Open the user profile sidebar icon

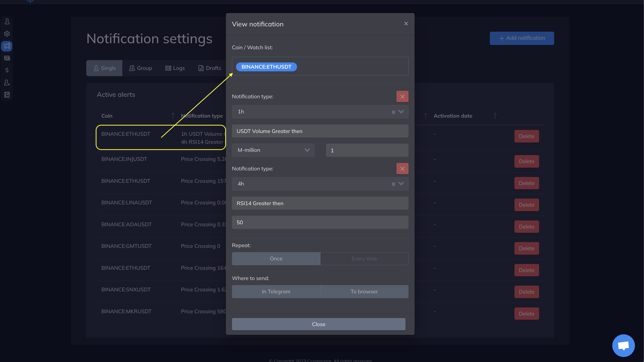(x=7, y=22)
